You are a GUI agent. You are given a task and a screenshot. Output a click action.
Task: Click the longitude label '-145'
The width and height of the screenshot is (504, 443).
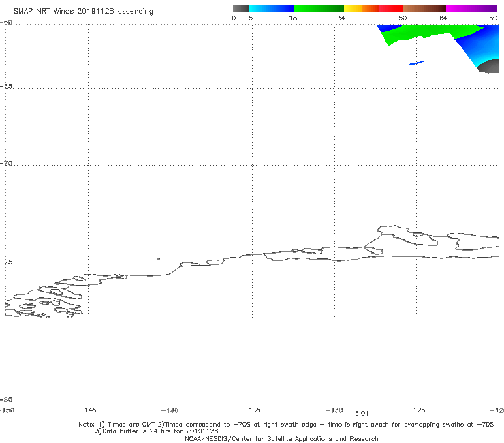tap(88, 410)
